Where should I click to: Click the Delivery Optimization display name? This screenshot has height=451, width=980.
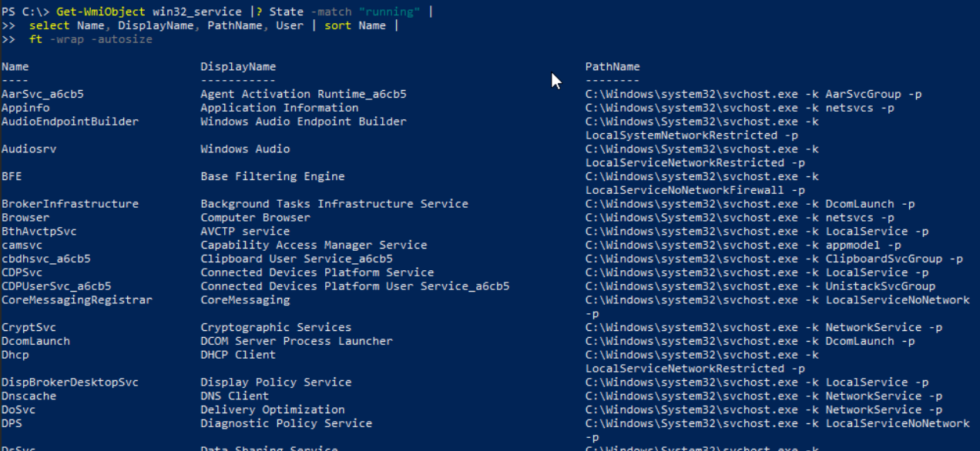(273, 409)
